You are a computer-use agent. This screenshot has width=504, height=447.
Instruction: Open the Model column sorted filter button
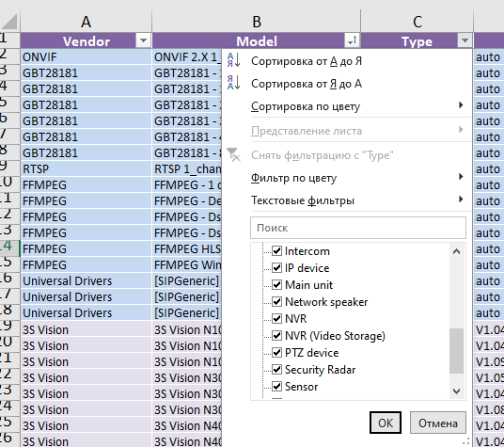353,40
